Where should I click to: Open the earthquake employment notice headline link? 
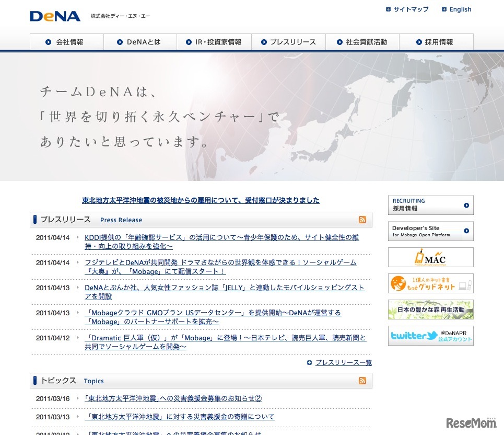point(201,200)
